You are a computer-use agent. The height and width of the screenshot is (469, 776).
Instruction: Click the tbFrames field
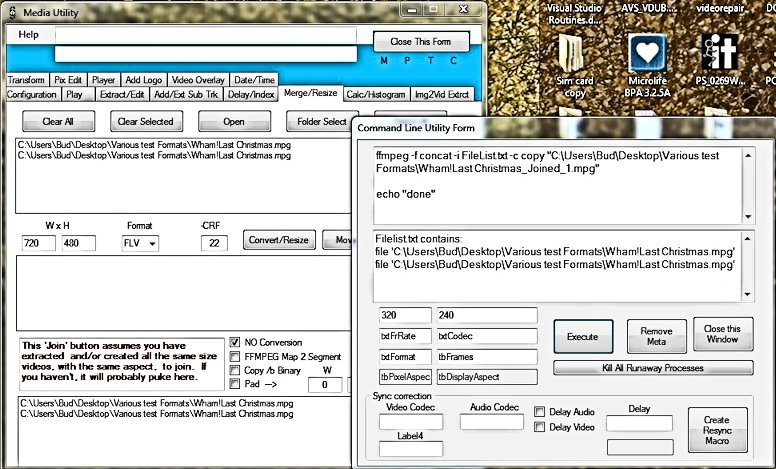coord(487,357)
